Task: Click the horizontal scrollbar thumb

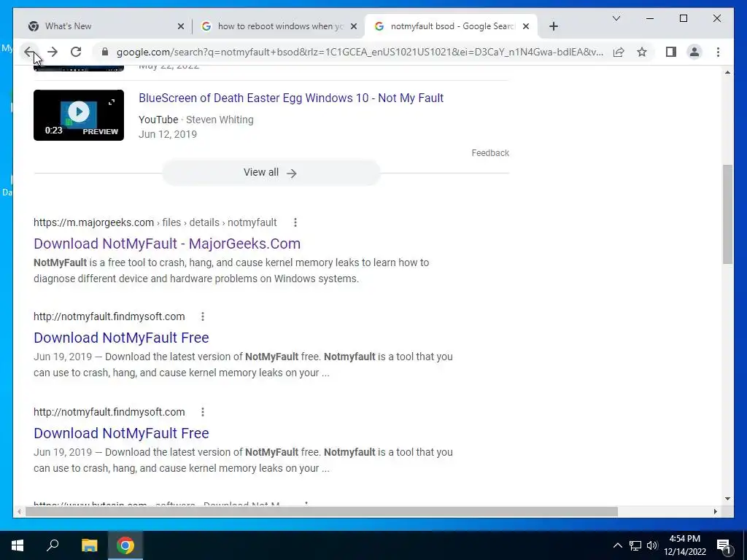Action: [322, 511]
